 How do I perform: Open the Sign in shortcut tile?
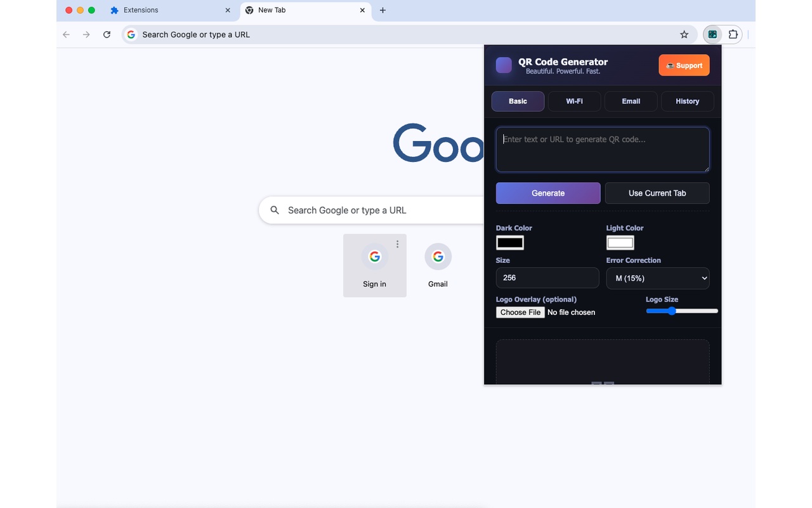375,265
